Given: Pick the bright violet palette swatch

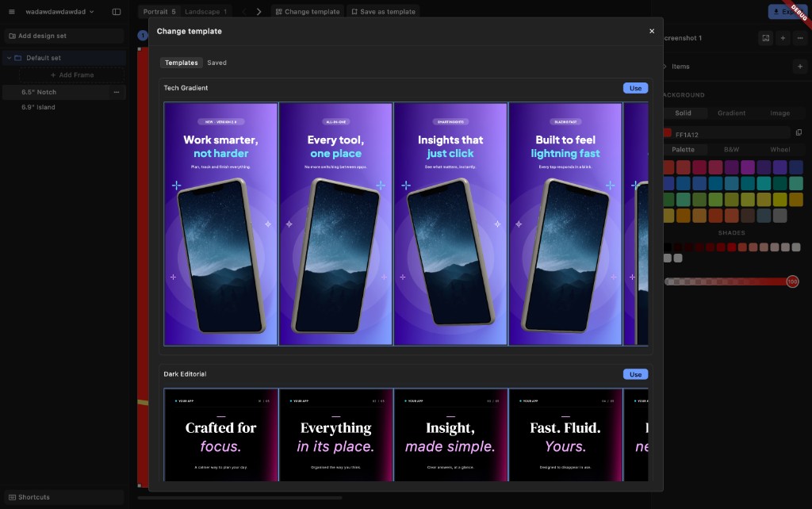Looking at the screenshot, I should coord(747,166).
